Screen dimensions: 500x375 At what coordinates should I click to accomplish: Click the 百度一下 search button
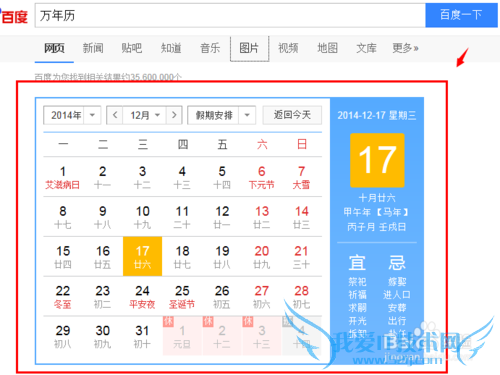(x=461, y=15)
